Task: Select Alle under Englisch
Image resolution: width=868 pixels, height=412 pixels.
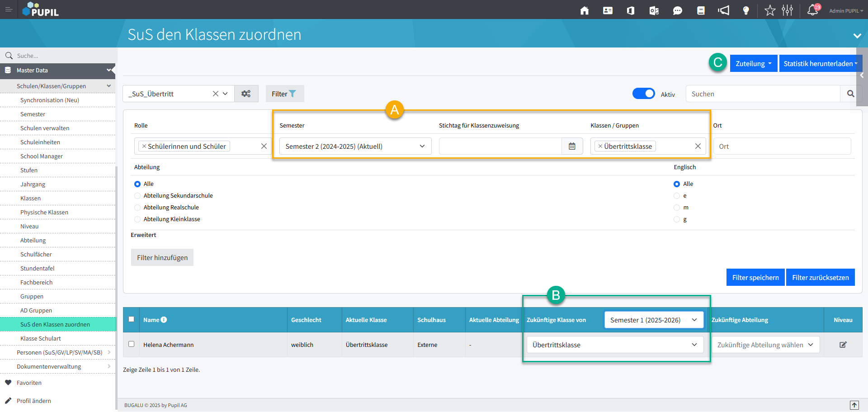Action: [677, 184]
